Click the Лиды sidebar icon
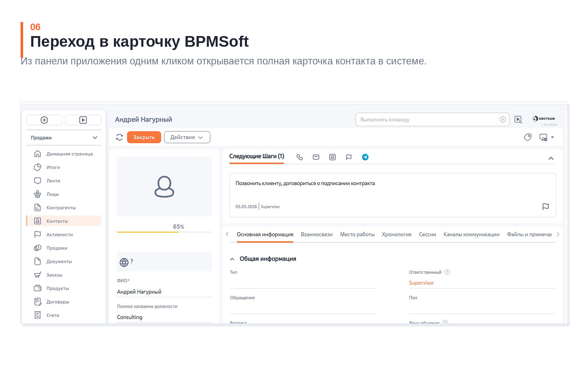Viewport: 588px width, 368px height. 37,194
